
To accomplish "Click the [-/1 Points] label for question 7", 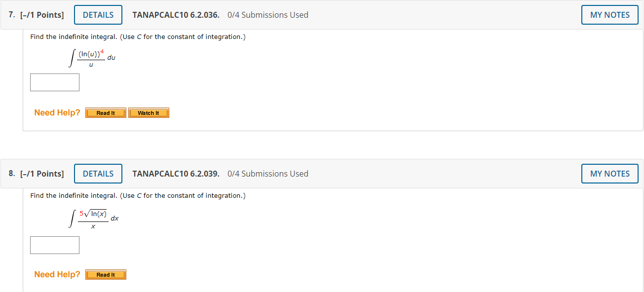I will pos(42,15).
